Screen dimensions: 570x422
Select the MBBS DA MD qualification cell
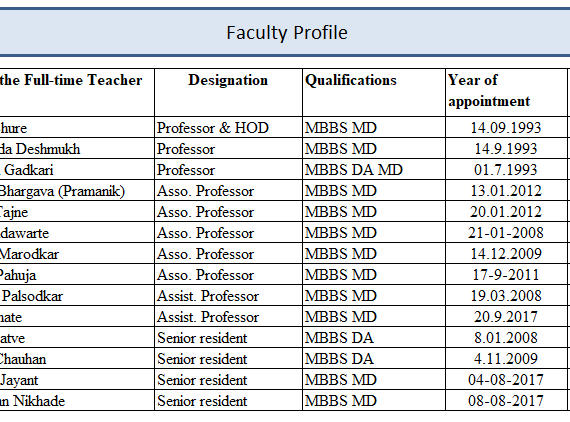pyautogui.click(x=374, y=169)
